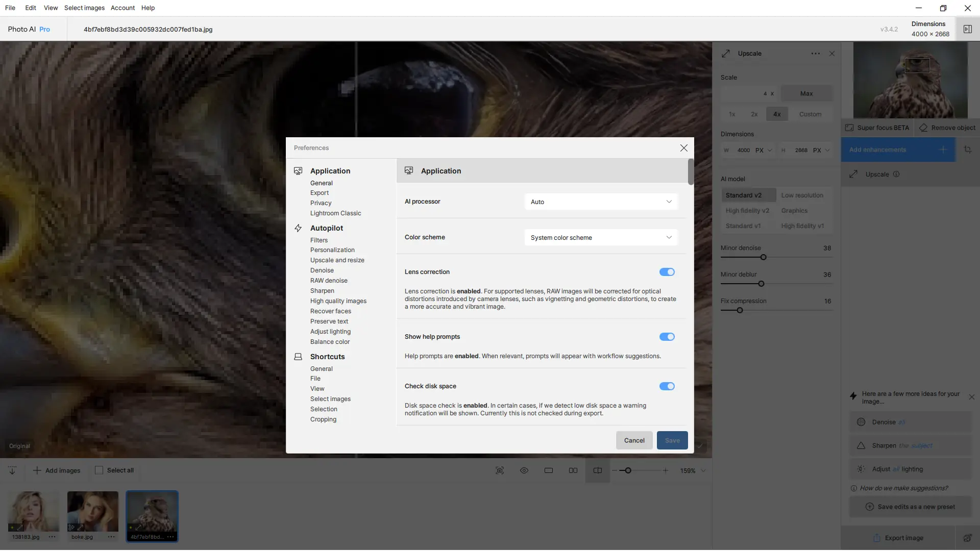The width and height of the screenshot is (980, 551).
Task: Disable the Lens correction toggle
Action: pos(667,272)
